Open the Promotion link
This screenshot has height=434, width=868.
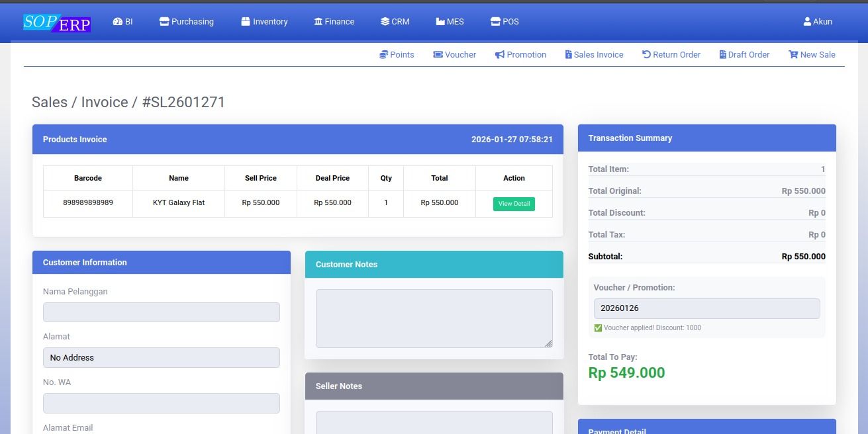pos(520,55)
